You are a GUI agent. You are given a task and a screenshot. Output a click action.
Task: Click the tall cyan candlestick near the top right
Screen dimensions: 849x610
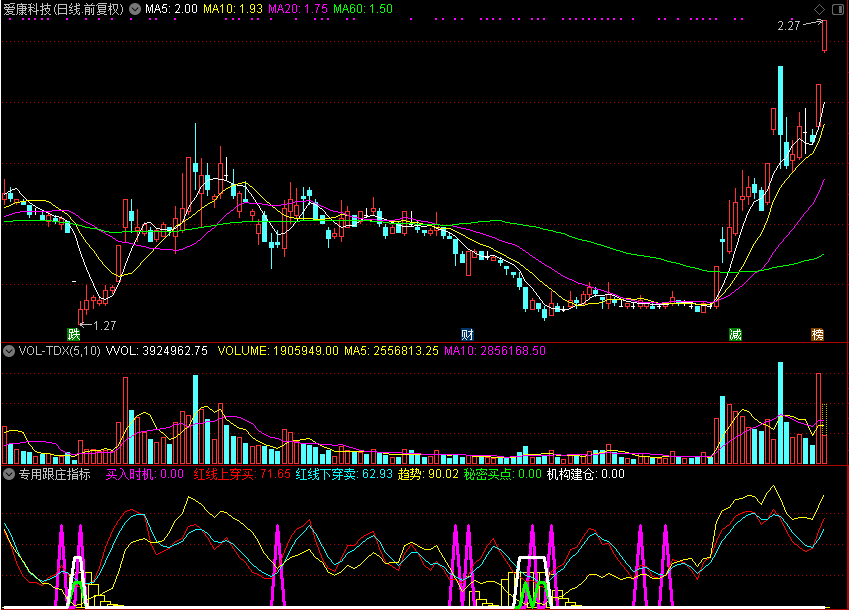(780, 100)
